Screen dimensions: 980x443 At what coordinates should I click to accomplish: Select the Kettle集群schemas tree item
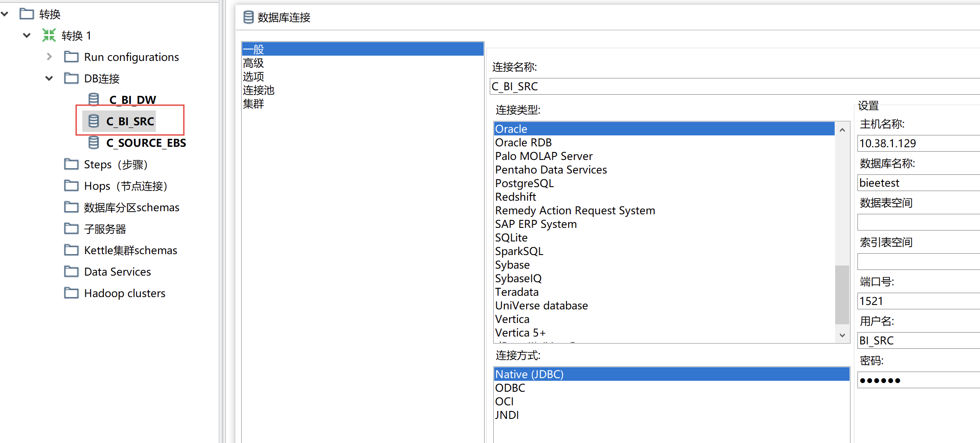coord(130,250)
